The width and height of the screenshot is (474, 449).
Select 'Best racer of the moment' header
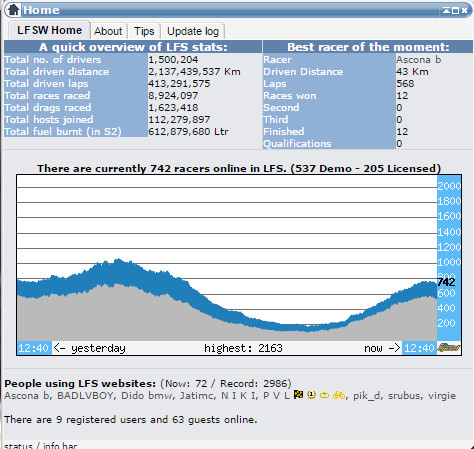point(368,47)
